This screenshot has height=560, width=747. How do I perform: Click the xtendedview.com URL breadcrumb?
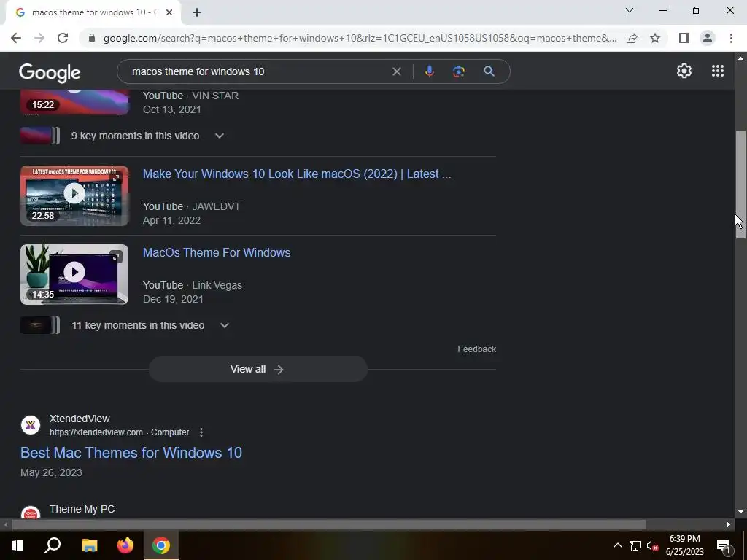pos(119,432)
